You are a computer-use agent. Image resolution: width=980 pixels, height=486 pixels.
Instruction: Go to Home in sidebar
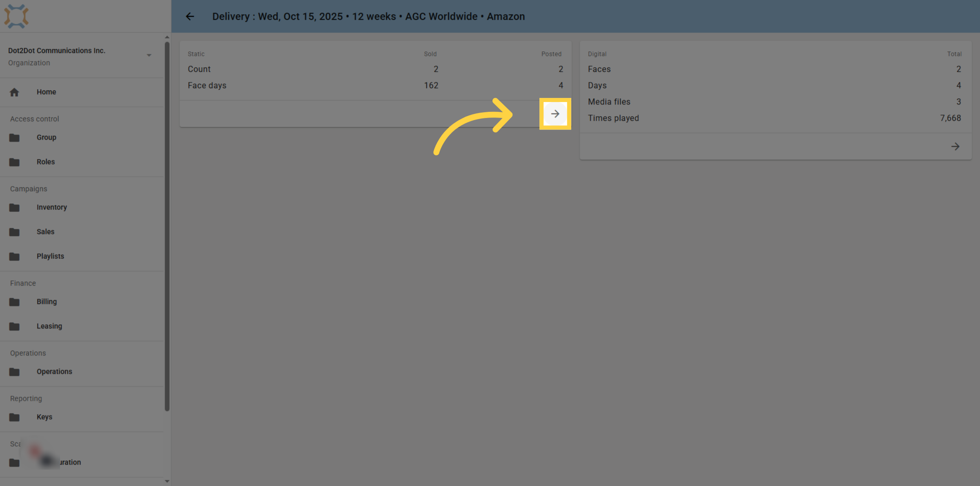tap(82, 92)
